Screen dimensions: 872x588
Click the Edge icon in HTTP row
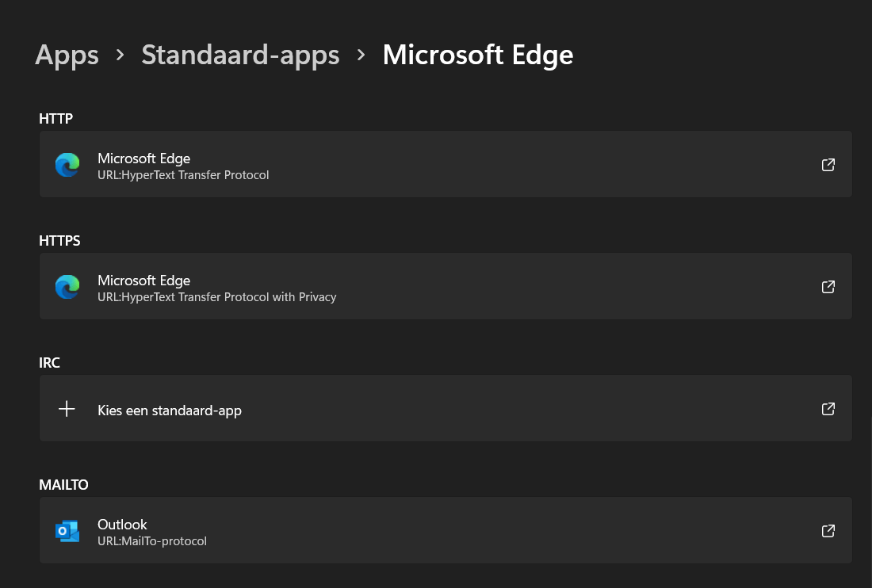point(67,165)
